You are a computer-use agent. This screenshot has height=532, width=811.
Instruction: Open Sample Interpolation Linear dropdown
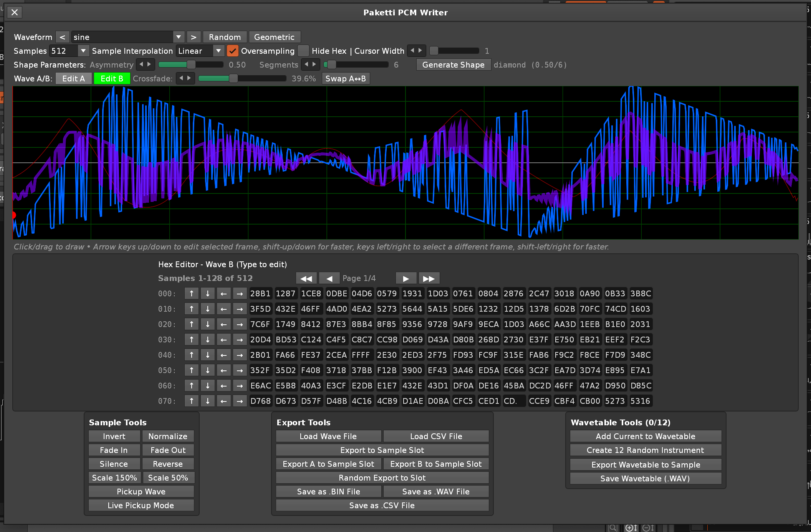pos(218,51)
